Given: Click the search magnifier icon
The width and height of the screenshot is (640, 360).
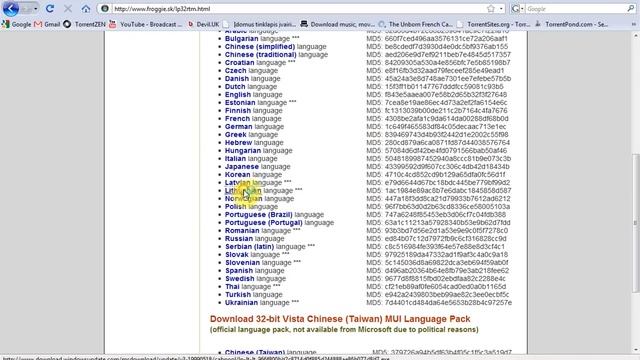Looking at the screenshot, I should click(631, 9).
